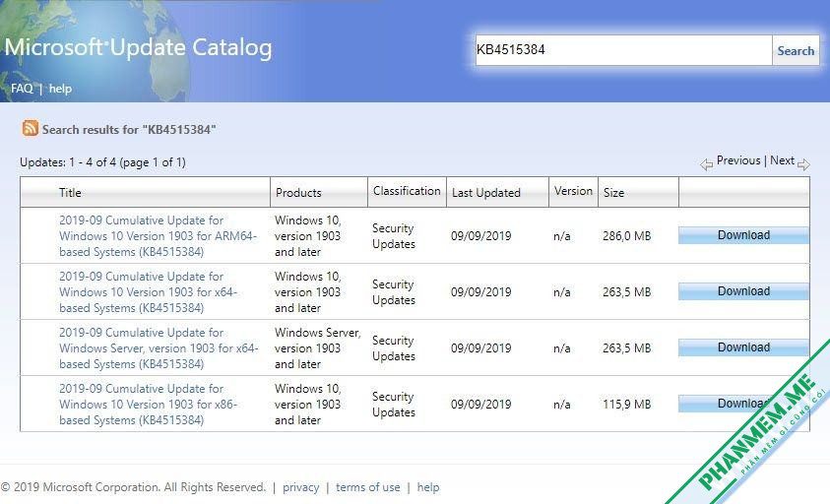Select the 286,0 MB size cell

(627, 236)
